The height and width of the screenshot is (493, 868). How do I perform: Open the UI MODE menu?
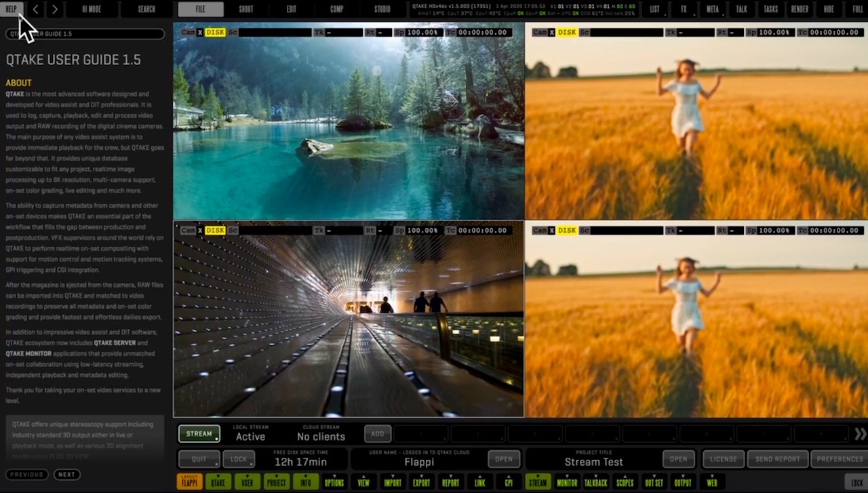click(92, 9)
